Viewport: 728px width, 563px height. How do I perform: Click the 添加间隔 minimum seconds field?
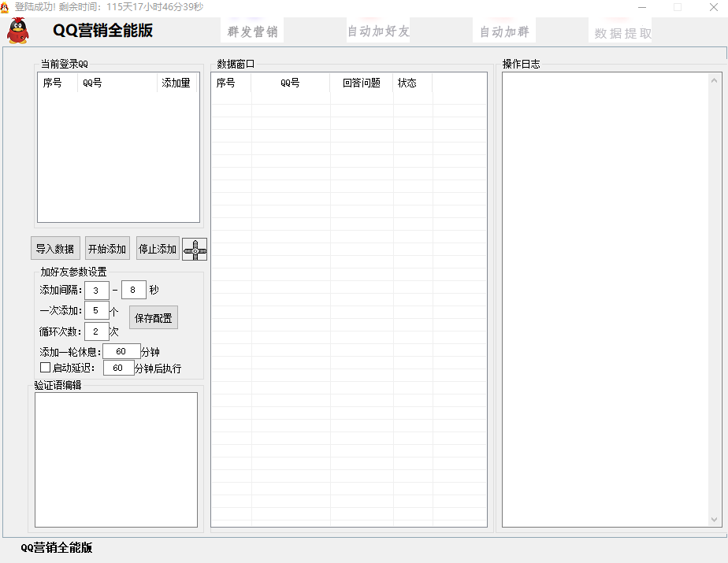point(96,290)
